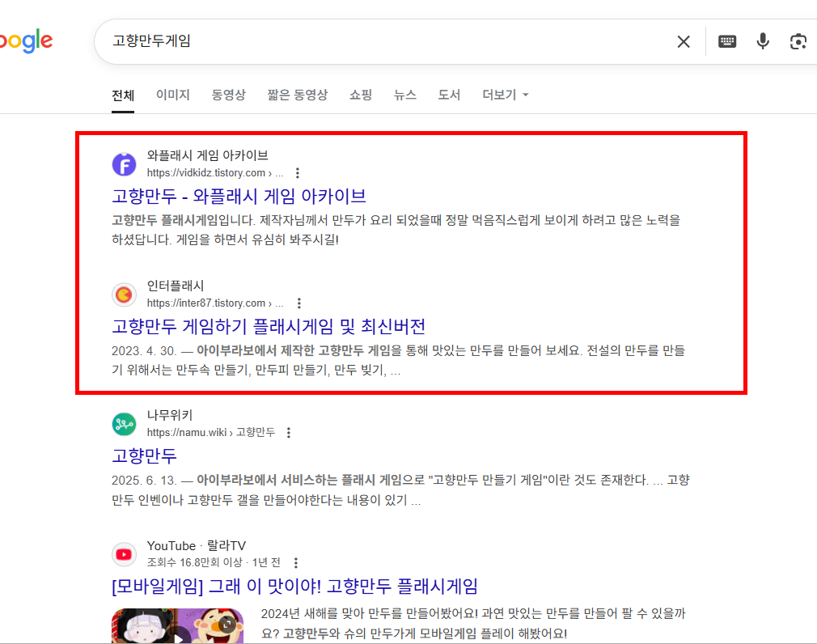Click the https://vidkidz.tistory.com URL text
Viewport: 817px width, 644px height.
(214, 173)
